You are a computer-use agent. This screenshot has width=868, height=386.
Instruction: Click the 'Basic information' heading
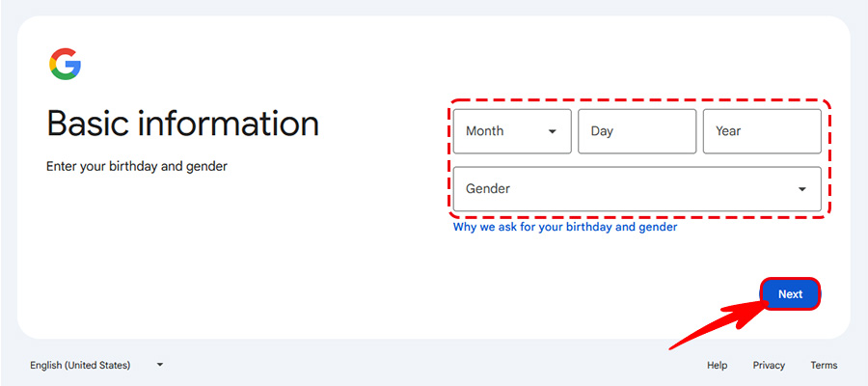click(x=182, y=124)
